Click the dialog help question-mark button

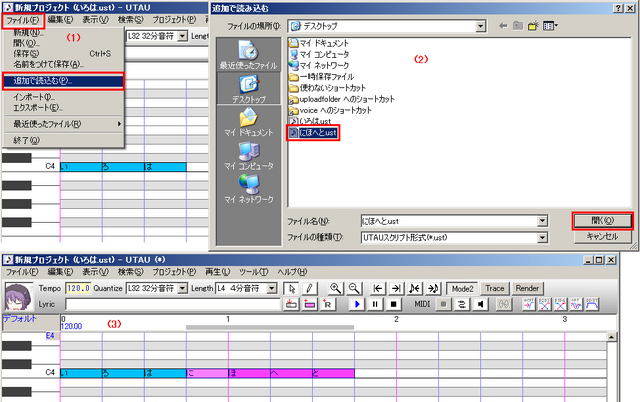pyautogui.click(x=618, y=8)
